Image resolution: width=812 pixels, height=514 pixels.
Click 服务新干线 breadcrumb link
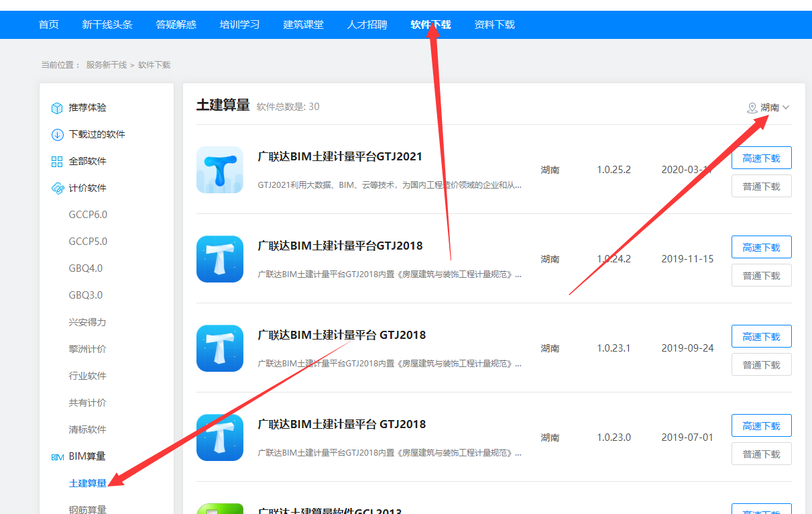point(106,65)
